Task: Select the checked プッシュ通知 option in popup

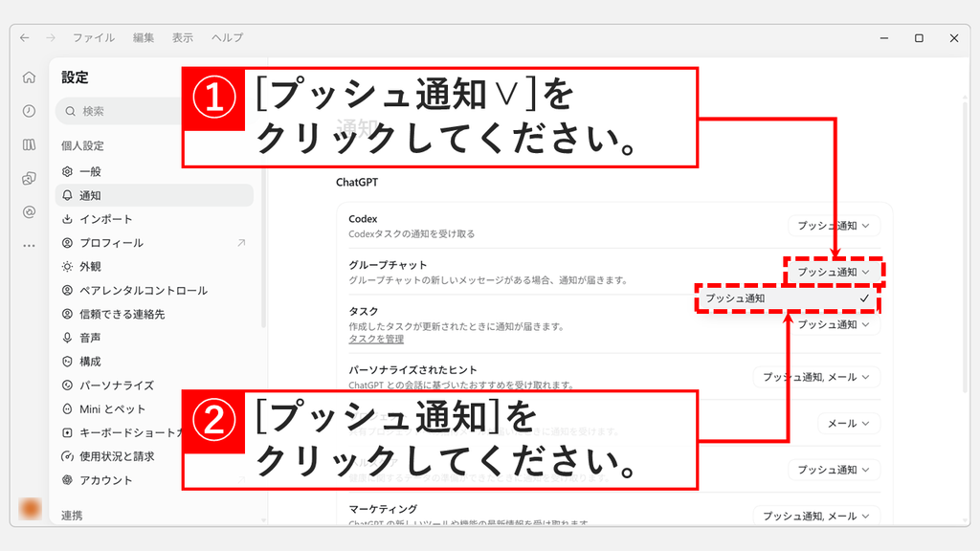Action: 788,298
